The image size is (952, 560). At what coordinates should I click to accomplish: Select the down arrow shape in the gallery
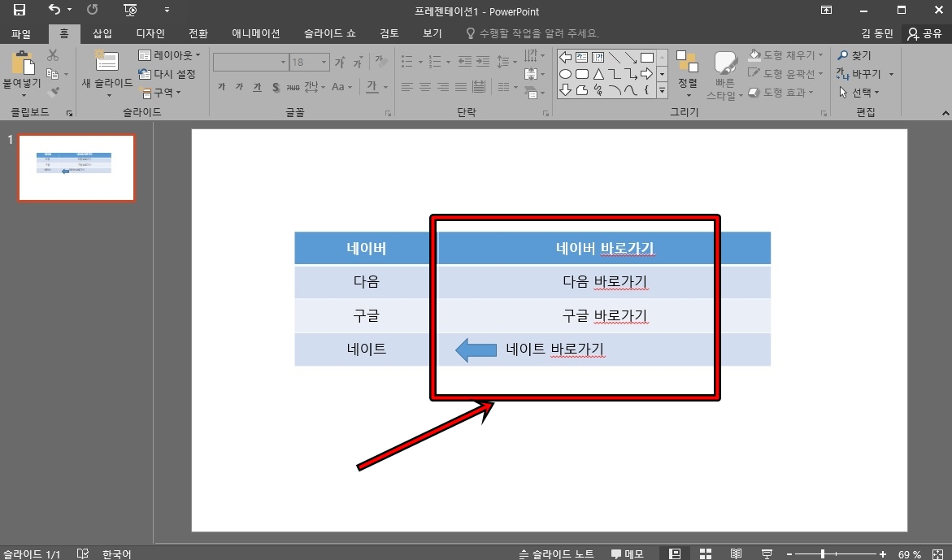(x=565, y=90)
